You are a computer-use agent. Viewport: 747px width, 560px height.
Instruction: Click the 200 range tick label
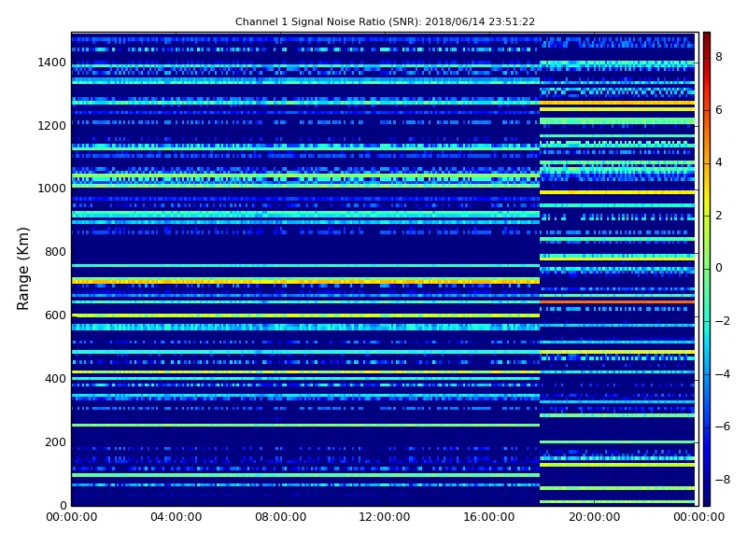pyautogui.click(x=55, y=441)
